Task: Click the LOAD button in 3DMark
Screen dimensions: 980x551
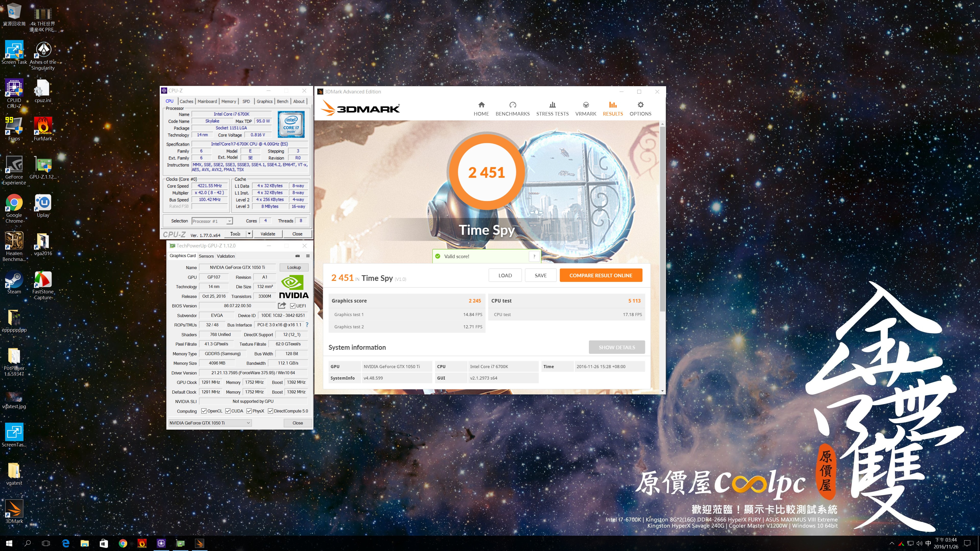Action: point(505,275)
